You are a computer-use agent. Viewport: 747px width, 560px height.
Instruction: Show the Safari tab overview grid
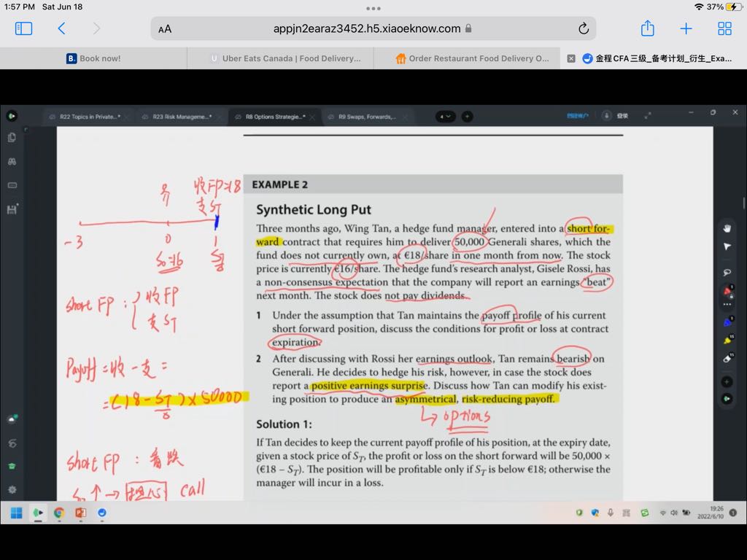point(724,28)
